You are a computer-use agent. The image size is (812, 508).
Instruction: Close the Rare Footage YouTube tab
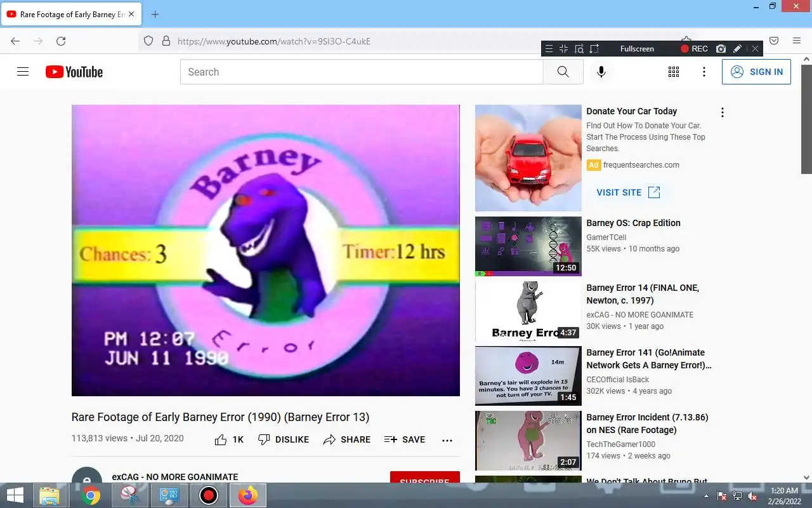pos(131,14)
